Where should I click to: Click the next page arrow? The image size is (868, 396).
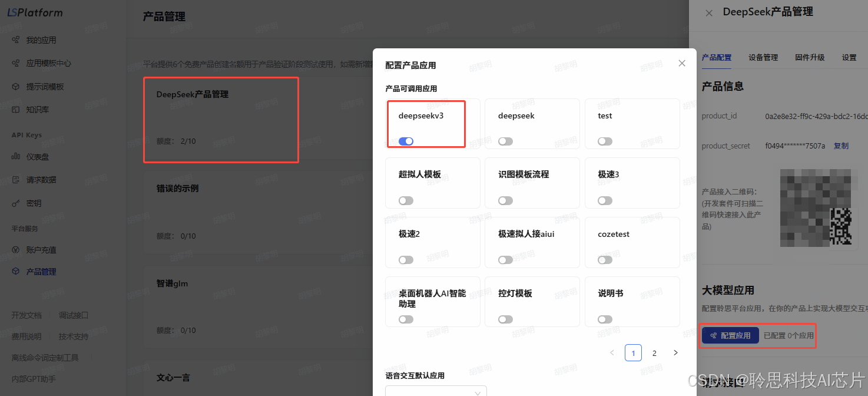[x=675, y=353]
